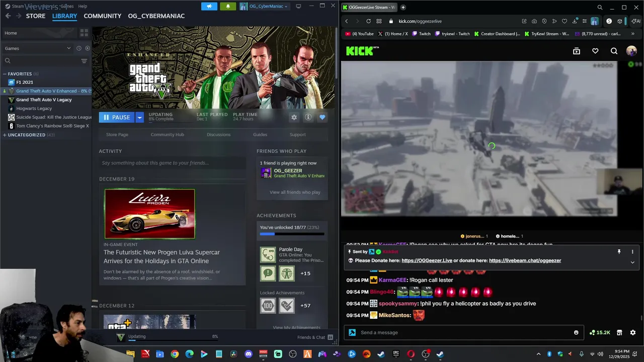Select Hogwarts Legacy in Steam library

click(34, 108)
